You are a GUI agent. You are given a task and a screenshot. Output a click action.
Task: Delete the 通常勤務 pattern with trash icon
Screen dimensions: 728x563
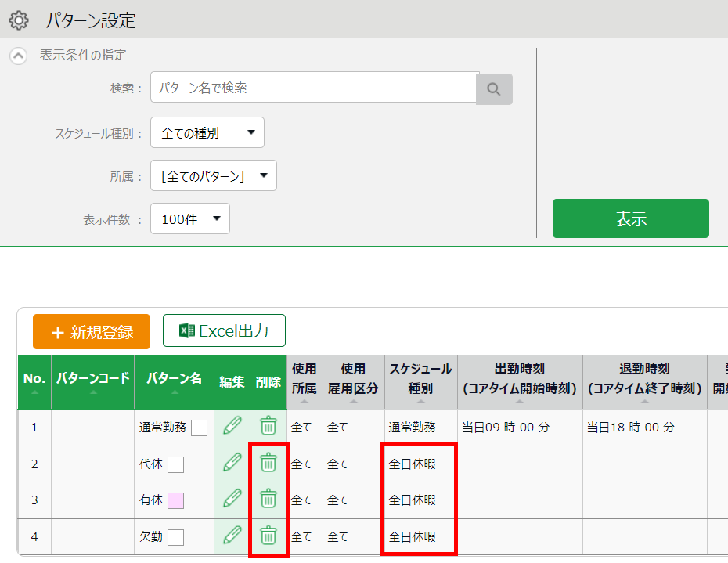tap(268, 427)
